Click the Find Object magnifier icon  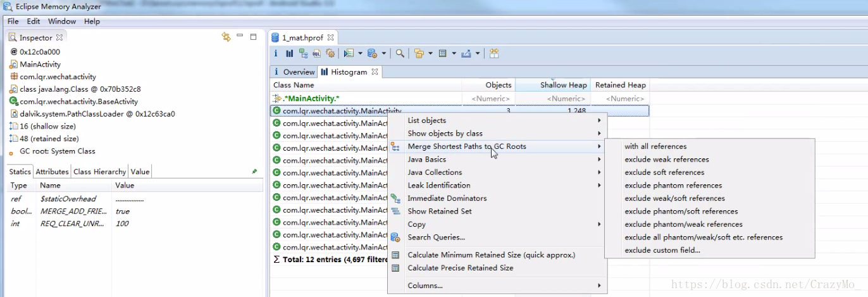[x=400, y=54]
